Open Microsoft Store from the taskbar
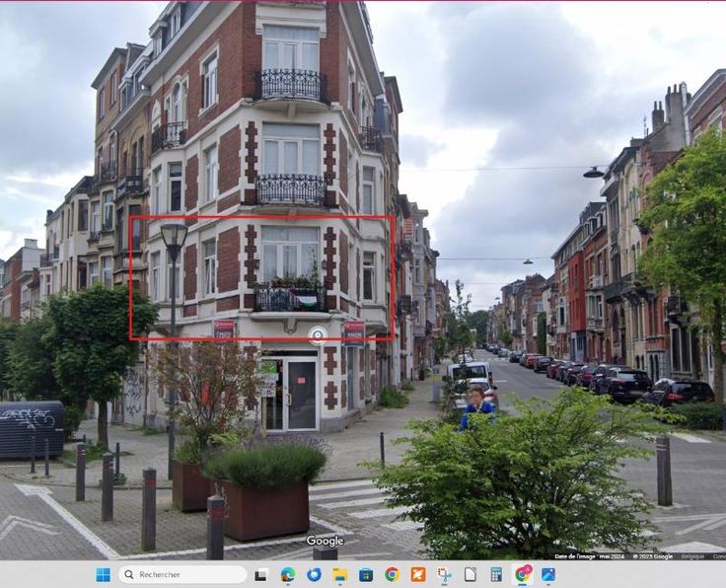This screenshot has height=588, width=726. click(366, 574)
